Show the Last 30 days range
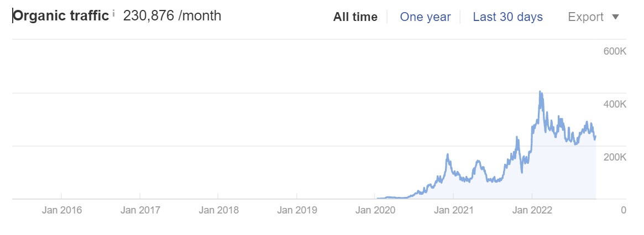This screenshot has width=644, height=235. coord(507,17)
